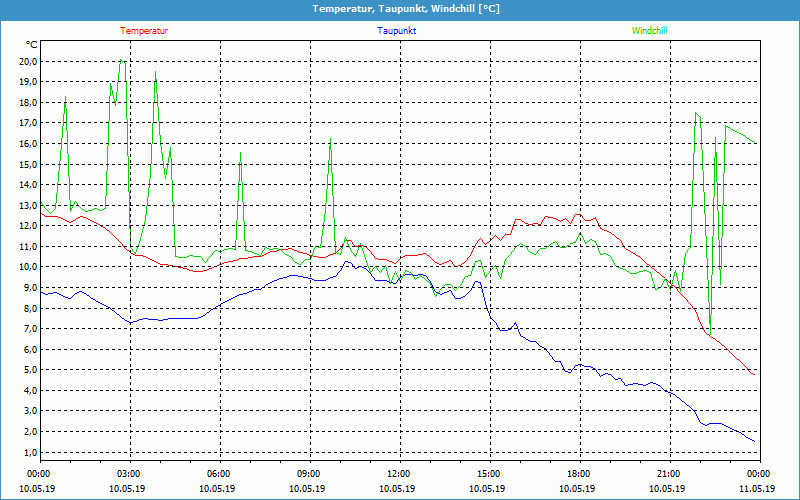Click the 14,0 y-axis value
The height and width of the screenshot is (500, 800).
point(29,185)
